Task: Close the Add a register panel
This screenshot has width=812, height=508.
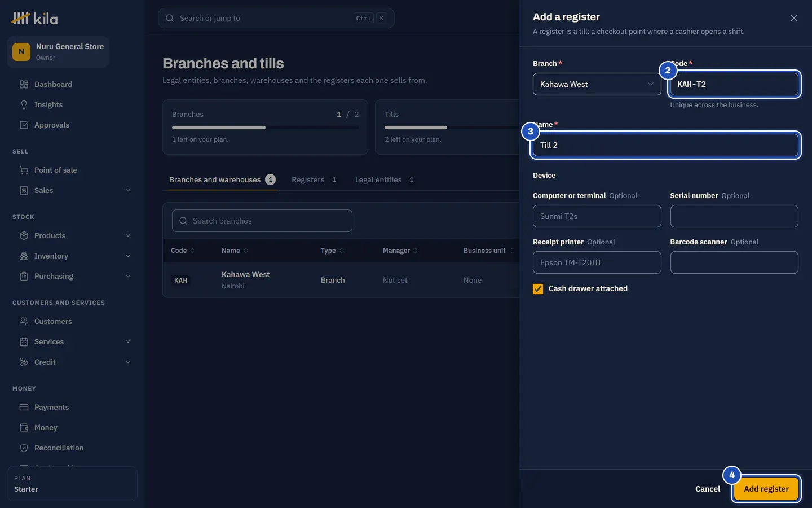Action: click(x=794, y=18)
